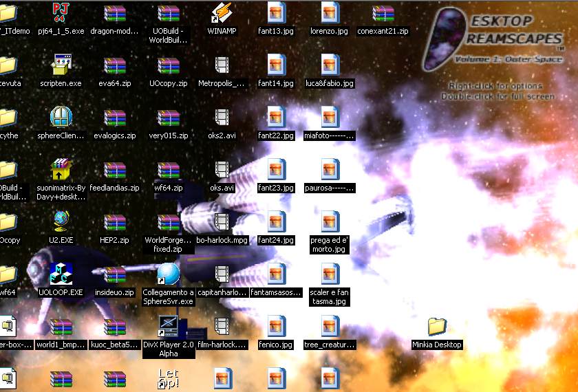Screen dimensions: 578x392
Task: Select the fenico.jpg image file
Action: pos(276,326)
